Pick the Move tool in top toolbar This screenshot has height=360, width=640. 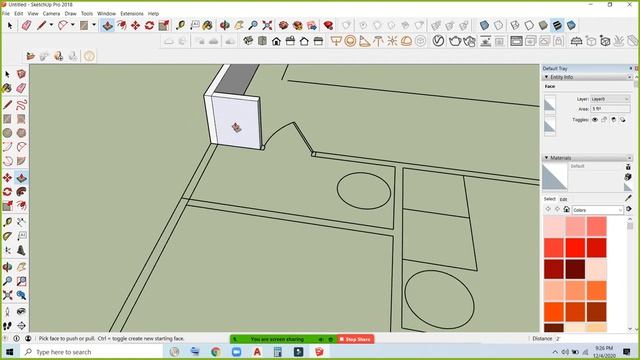click(136, 26)
